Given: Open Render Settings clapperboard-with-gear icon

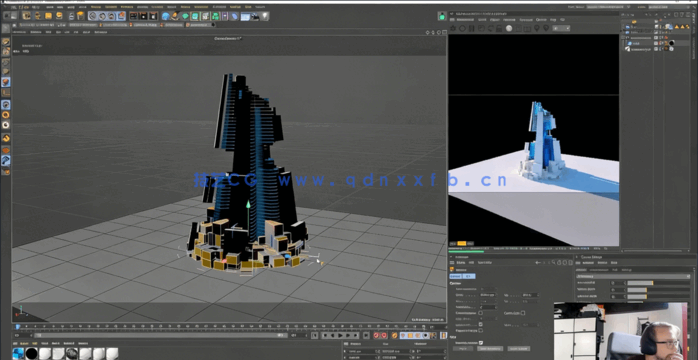Looking at the screenshot, I should pos(153,16).
